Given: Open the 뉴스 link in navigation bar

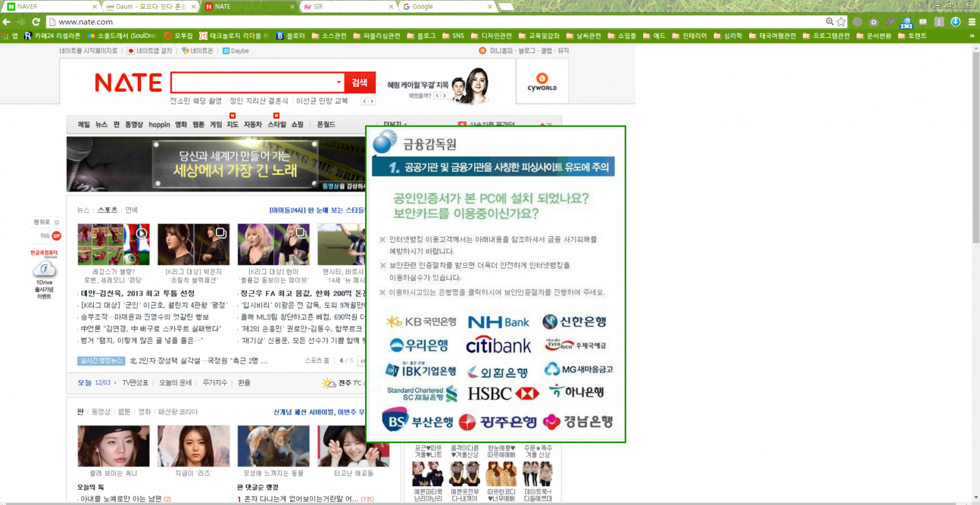Looking at the screenshot, I should pyautogui.click(x=101, y=124).
